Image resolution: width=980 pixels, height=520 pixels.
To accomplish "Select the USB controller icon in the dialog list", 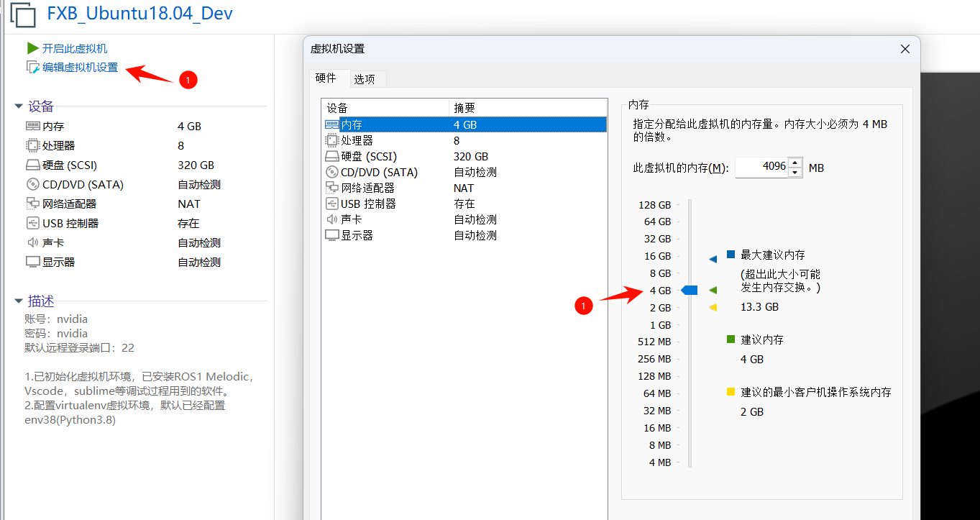I will (331, 204).
